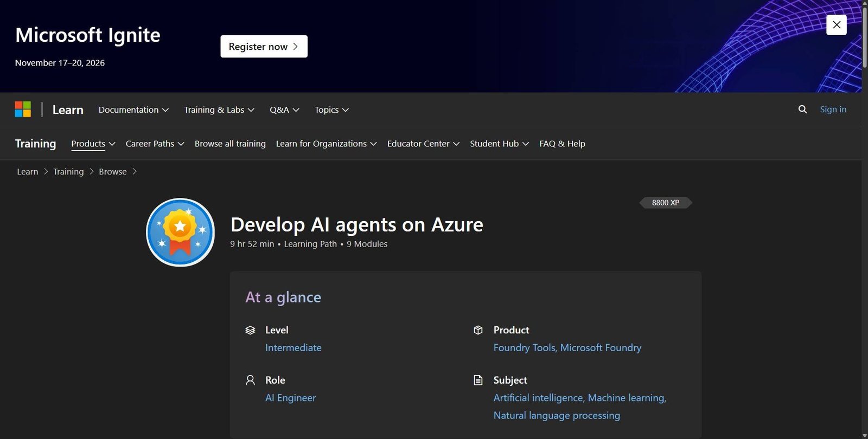Open the Machine learning subject link
Viewport: 868px width, 439px height.
[626, 398]
